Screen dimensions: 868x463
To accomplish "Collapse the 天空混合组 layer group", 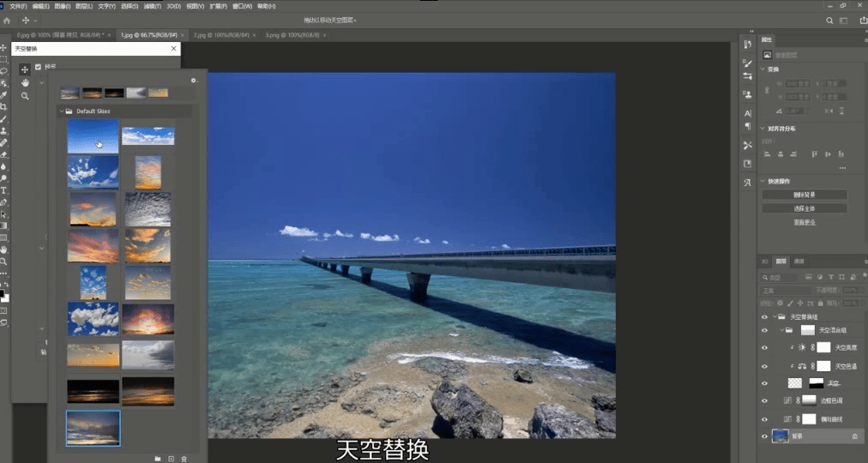I will [781, 330].
